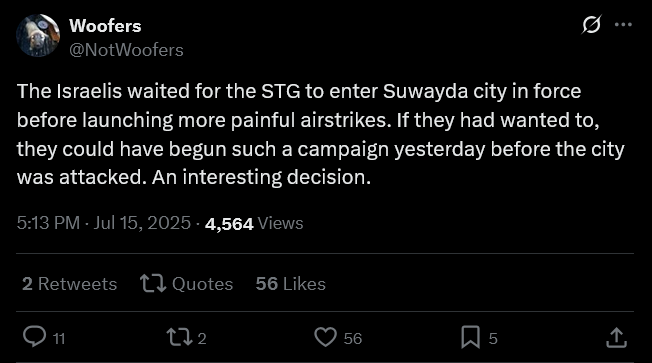Open the @NotWoofers handle link
Image resolution: width=652 pixels, height=363 pixels.
[126, 50]
